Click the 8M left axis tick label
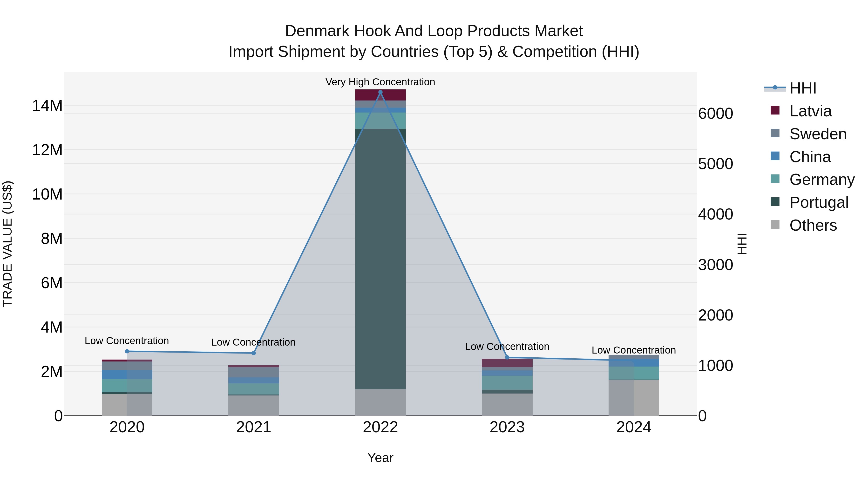Image resolution: width=868 pixels, height=488 pixels. (x=52, y=239)
